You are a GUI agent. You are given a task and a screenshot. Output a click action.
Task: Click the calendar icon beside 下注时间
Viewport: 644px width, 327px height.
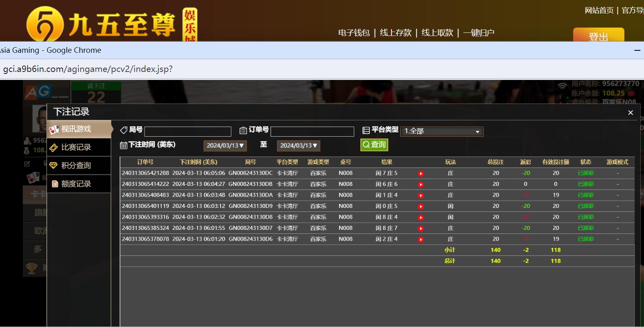pyautogui.click(x=124, y=145)
